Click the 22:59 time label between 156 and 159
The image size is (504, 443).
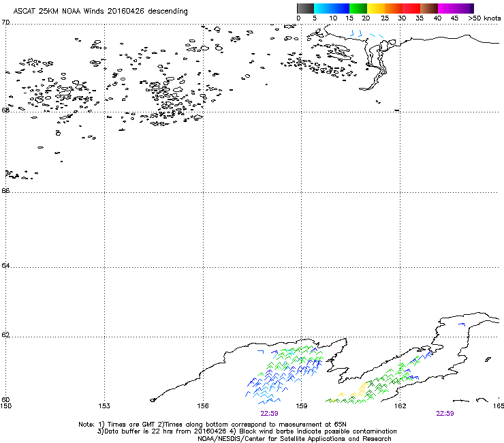[269, 414]
